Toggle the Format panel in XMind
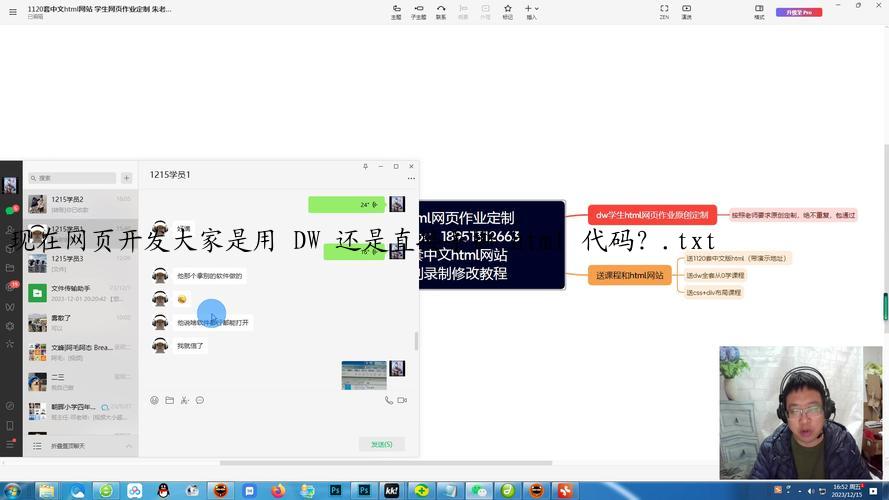Viewport: 889px width, 500px height. tap(759, 12)
